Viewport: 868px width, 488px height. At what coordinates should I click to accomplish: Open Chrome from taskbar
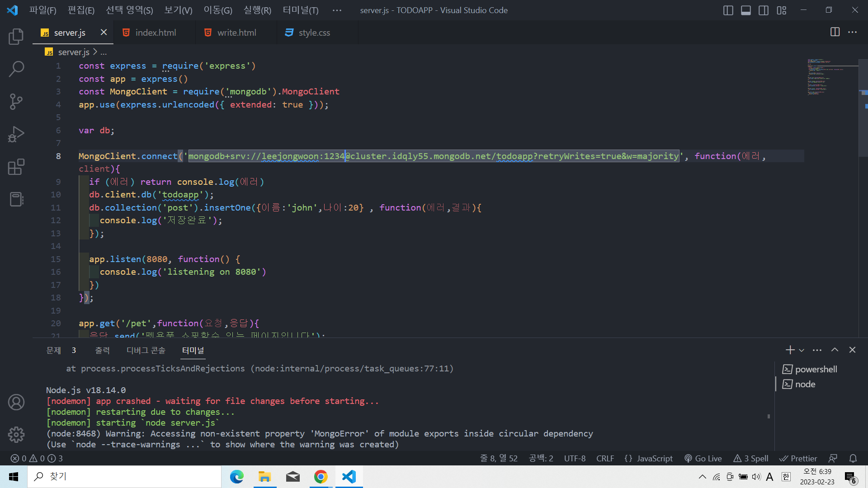[x=321, y=477]
